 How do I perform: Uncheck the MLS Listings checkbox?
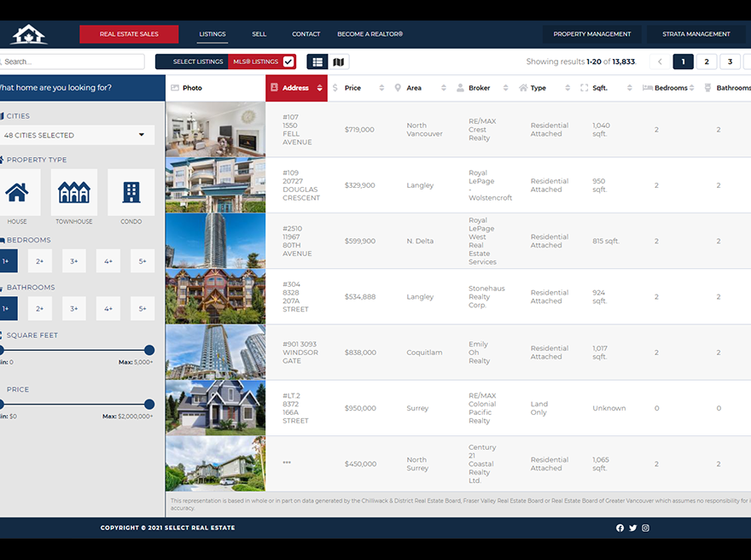[x=286, y=61]
